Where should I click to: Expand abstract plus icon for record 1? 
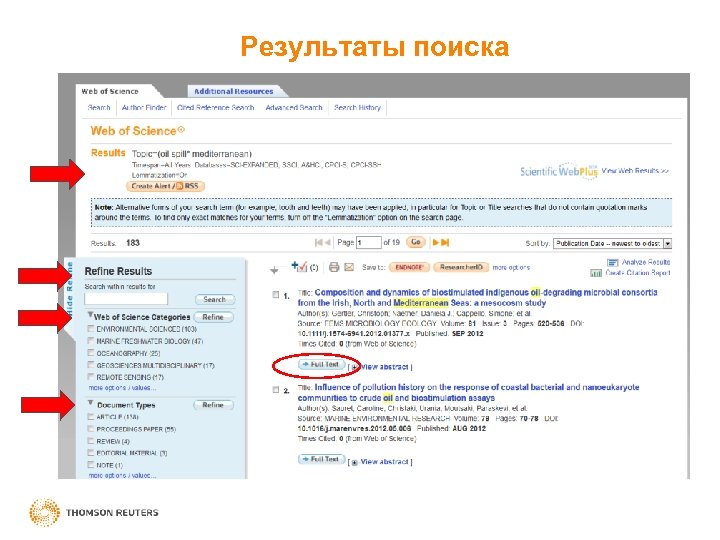[354, 367]
